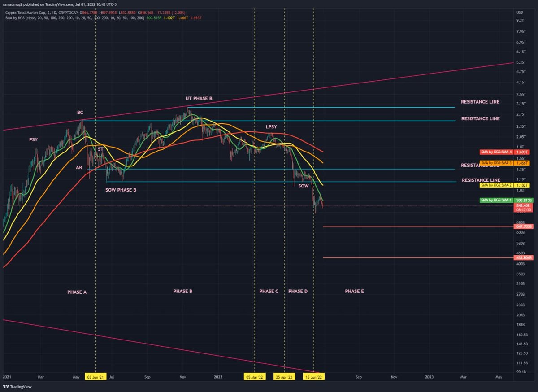The width and height of the screenshot is (538, 392).
Task: Click the 2021 label on the time axis
Action: click(7, 378)
